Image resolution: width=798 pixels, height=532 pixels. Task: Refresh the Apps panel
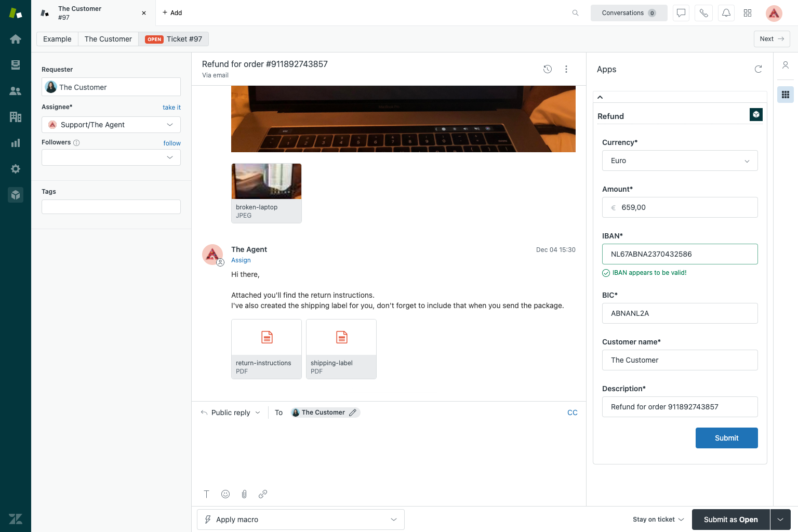click(758, 69)
